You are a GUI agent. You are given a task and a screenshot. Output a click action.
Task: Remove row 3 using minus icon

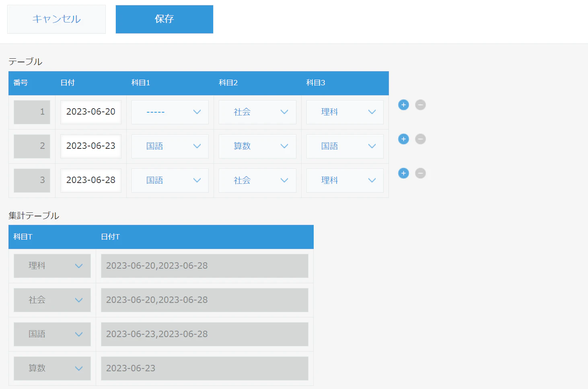pyautogui.click(x=420, y=173)
